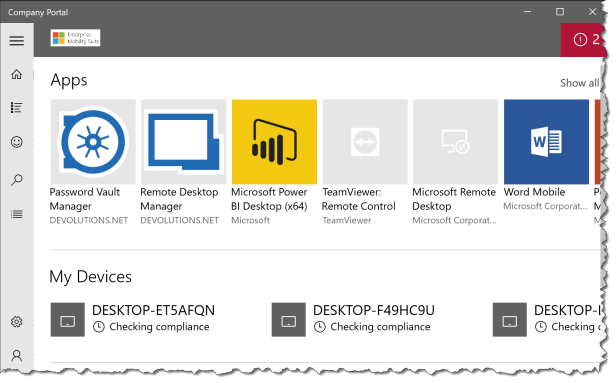Open search with magnifier icon
Image resolution: width=616 pixels, height=383 pixels.
tap(16, 180)
